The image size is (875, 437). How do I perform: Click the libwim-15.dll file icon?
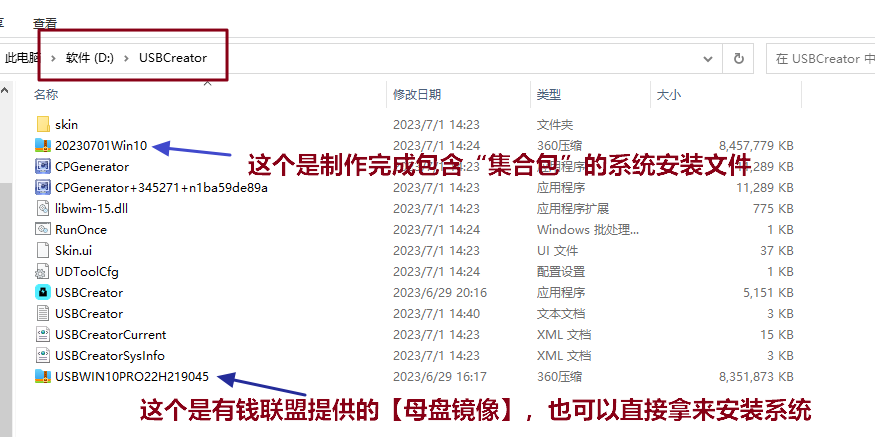[42, 208]
